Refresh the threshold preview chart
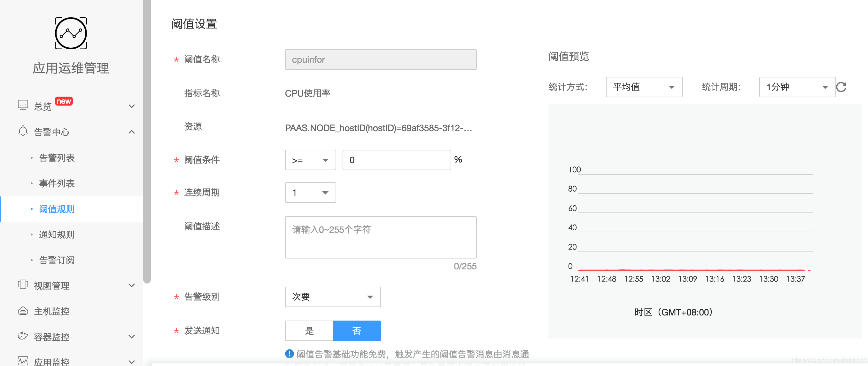 coord(841,87)
